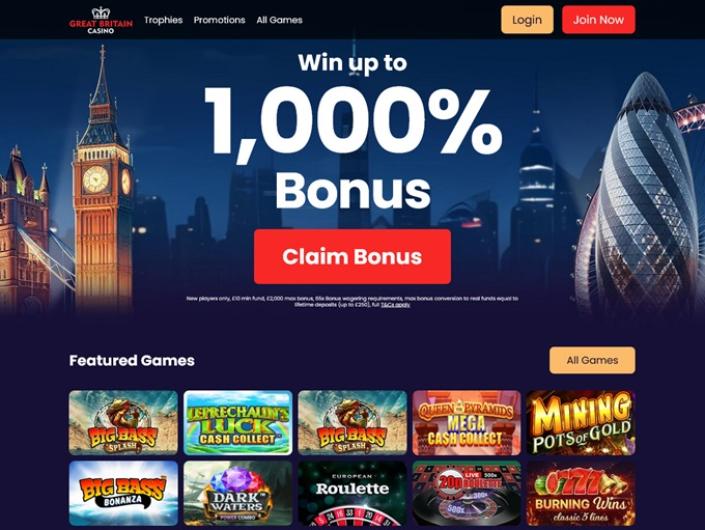Select Queen of Pyramids Mega Cash Collect
Screen dimensions: 705x530
467,423
